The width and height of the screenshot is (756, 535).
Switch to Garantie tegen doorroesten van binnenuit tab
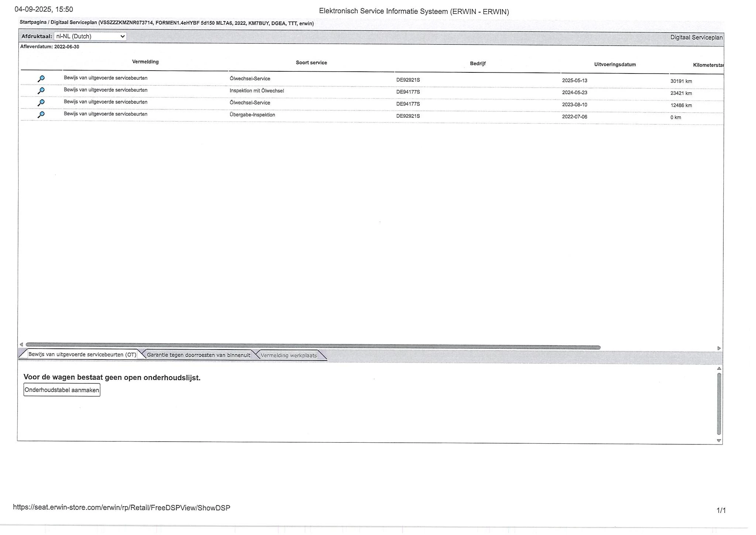pyautogui.click(x=198, y=355)
